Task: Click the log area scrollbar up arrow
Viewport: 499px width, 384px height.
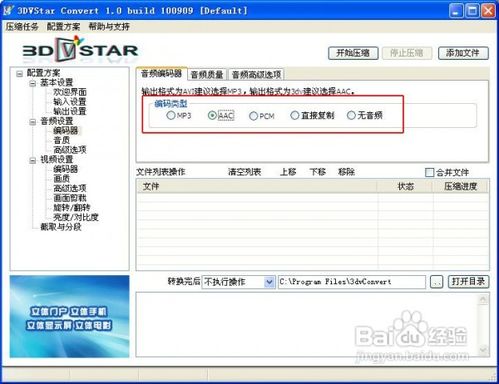Action: [x=483, y=299]
